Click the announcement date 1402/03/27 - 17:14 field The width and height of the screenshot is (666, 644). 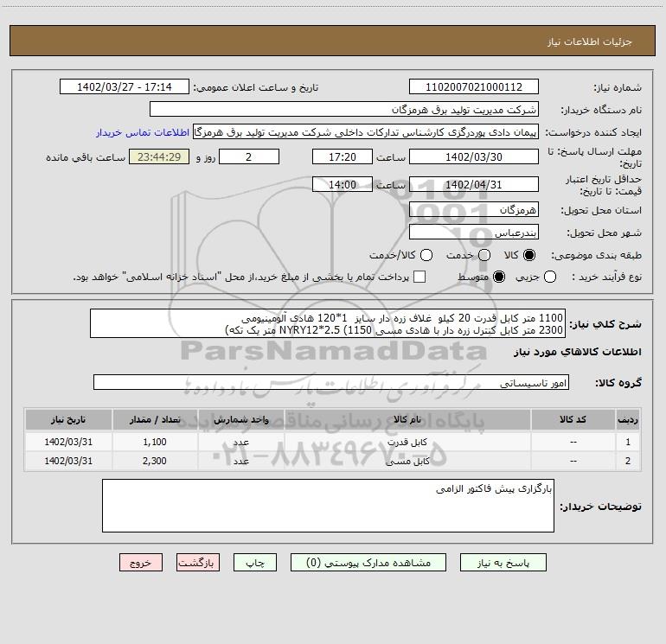pos(125,86)
